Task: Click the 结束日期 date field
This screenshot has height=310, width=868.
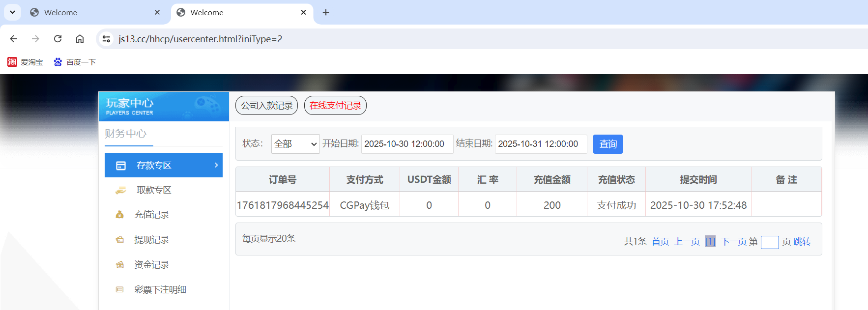Action: click(541, 144)
